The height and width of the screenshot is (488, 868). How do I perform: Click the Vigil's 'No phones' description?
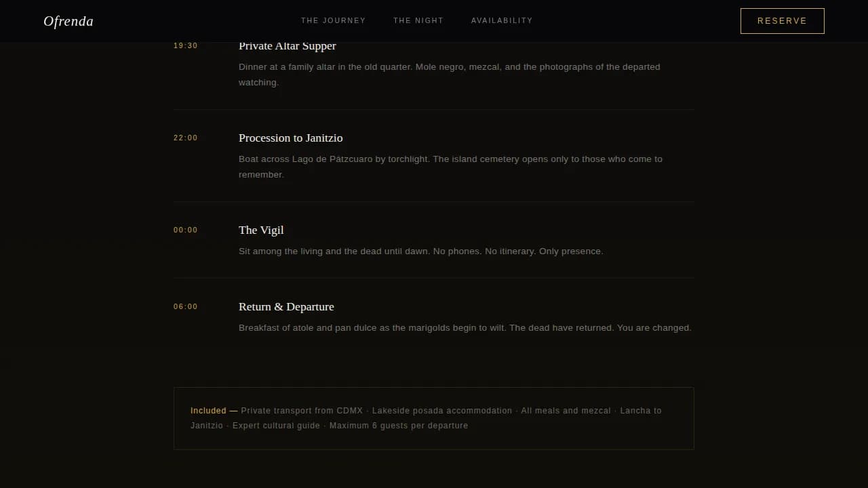[420, 251]
